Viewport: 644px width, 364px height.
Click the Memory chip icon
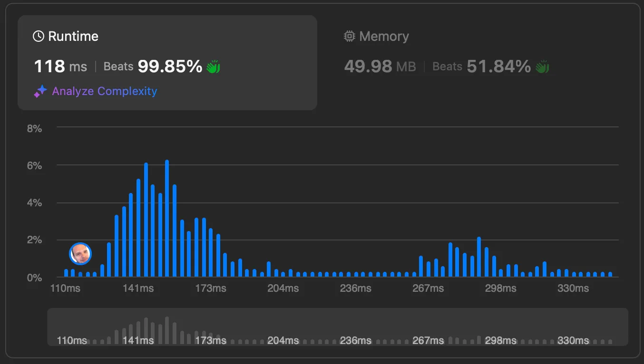tap(350, 37)
